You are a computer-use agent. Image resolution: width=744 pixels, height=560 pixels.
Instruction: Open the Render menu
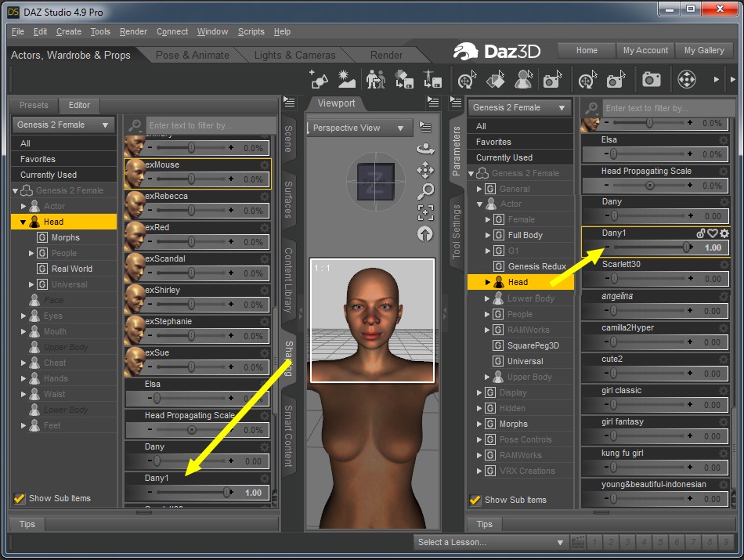click(133, 31)
